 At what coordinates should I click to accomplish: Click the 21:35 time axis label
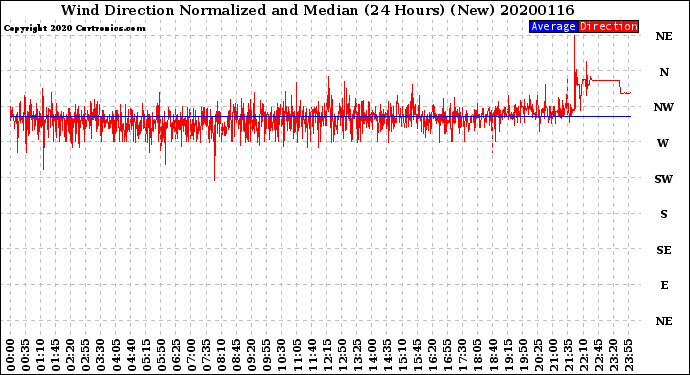(x=569, y=355)
